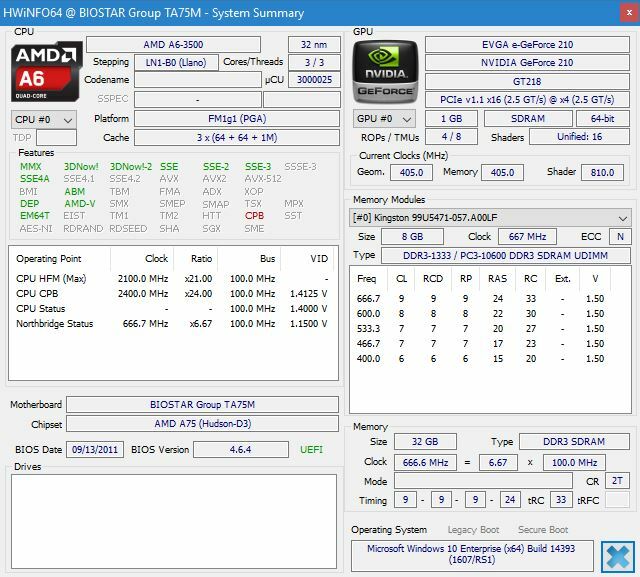
Task: Click the AES-NI feature flag
Action: click(x=36, y=229)
